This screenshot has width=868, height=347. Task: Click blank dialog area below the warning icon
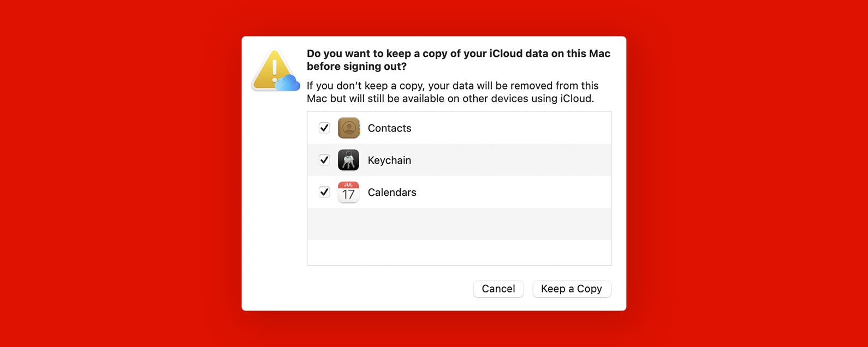pyautogui.click(x=274, y=191)
